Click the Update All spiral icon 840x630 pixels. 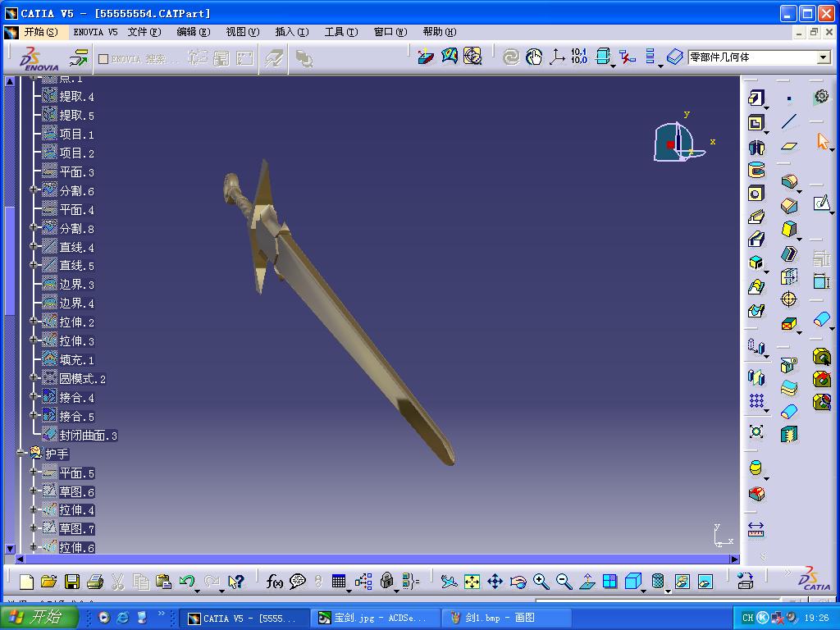pos(510,57)
